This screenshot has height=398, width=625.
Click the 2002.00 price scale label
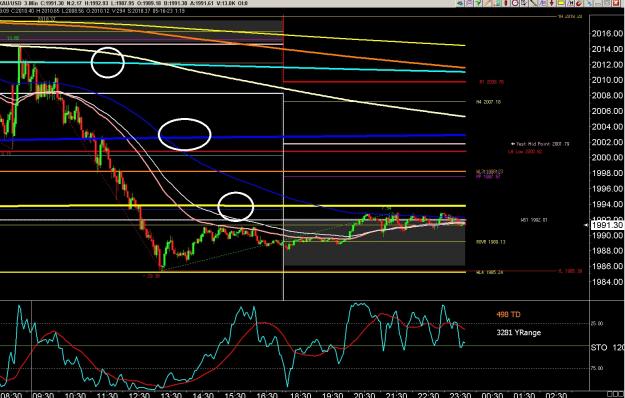[x=608, y=142]
